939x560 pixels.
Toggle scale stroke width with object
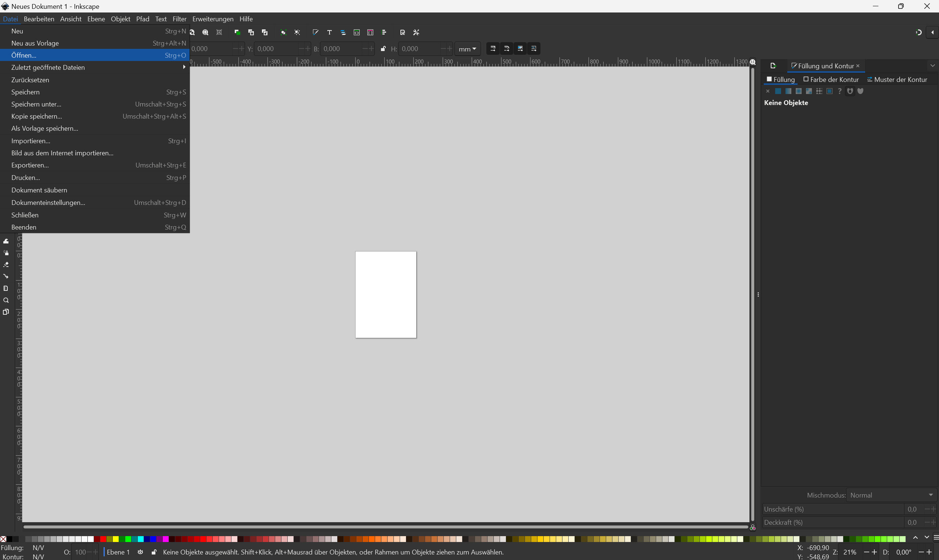493,49
